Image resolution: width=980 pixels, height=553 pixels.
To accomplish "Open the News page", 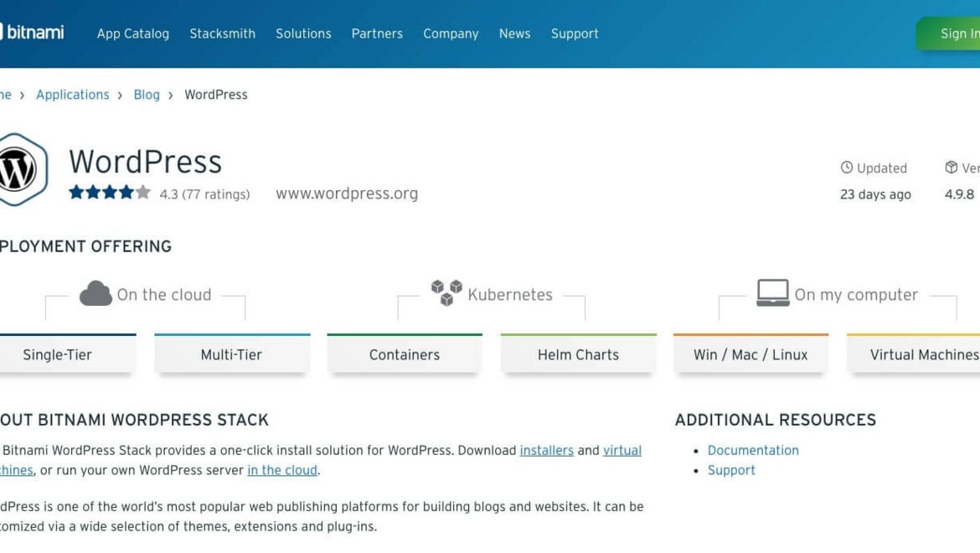I will pos(514,34).
